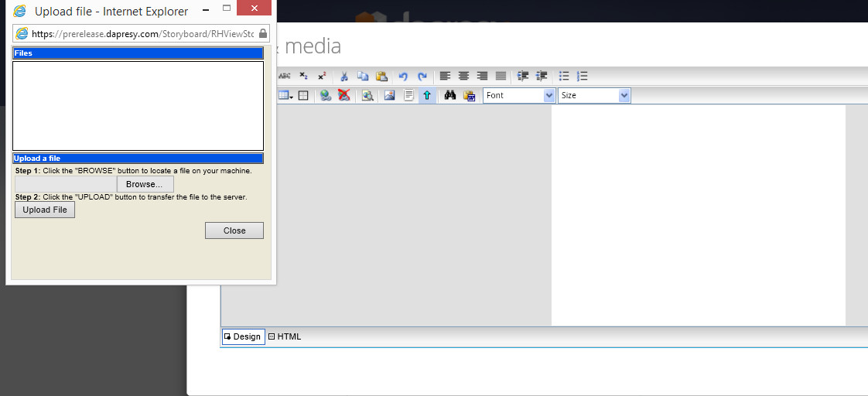Click the Redo arrow icon

422,76
